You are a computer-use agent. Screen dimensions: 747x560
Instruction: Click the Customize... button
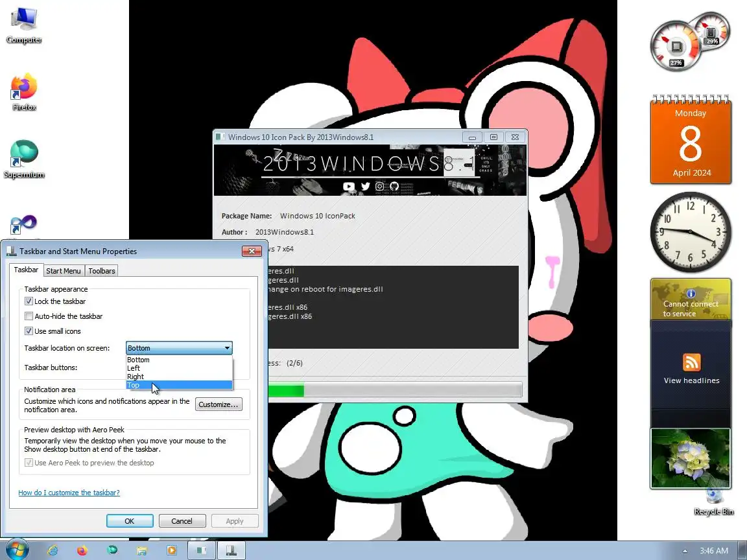pyautogui.click(x=219, y=404)
